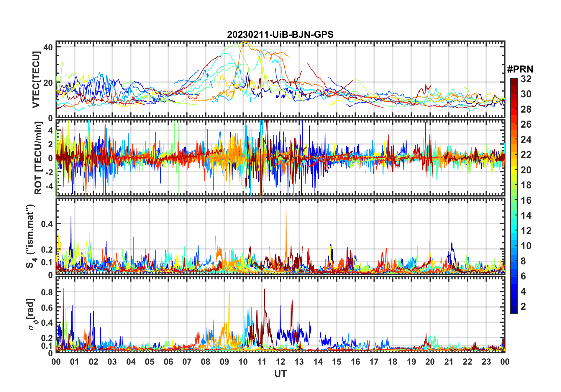
Task: Click x-axis hour label 04
Action: pyautogui.click(x=131, y=362)
